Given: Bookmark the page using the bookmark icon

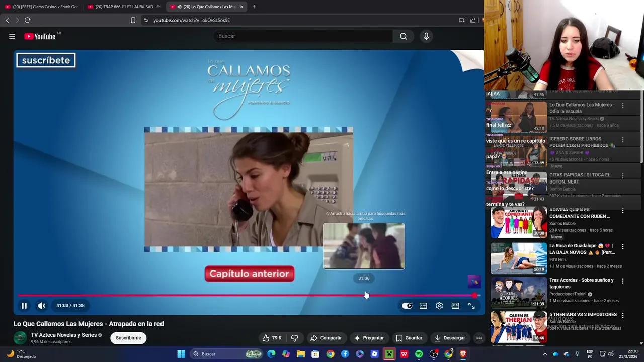Looking at the screenshot, I should 133,20.
